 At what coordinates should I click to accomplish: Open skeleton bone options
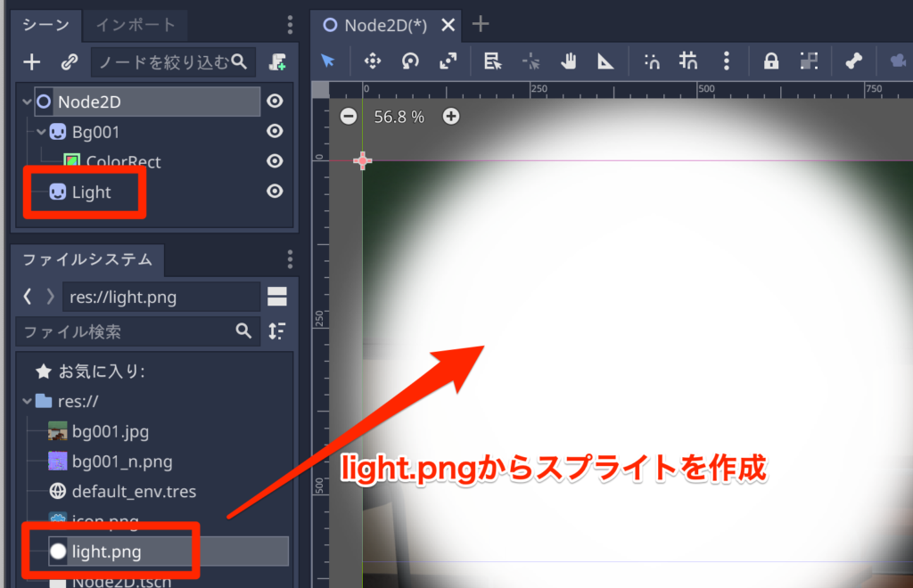pos(853,61)
